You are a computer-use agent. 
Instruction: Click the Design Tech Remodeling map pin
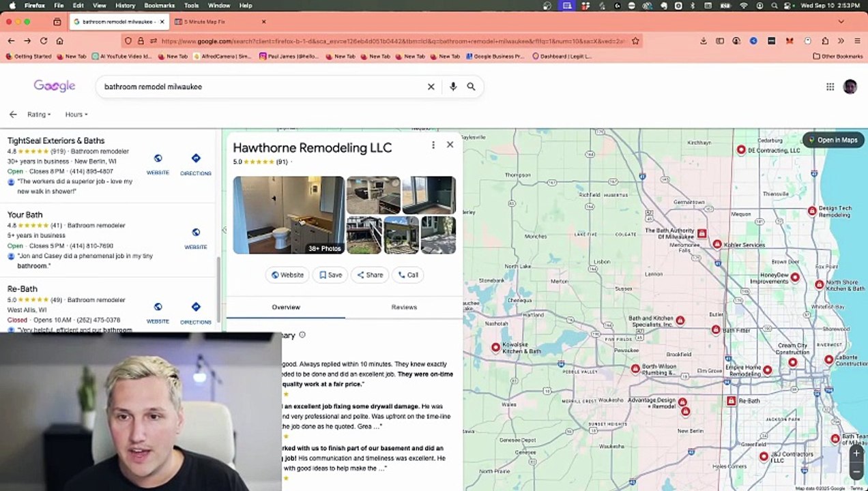pos(812,211)
